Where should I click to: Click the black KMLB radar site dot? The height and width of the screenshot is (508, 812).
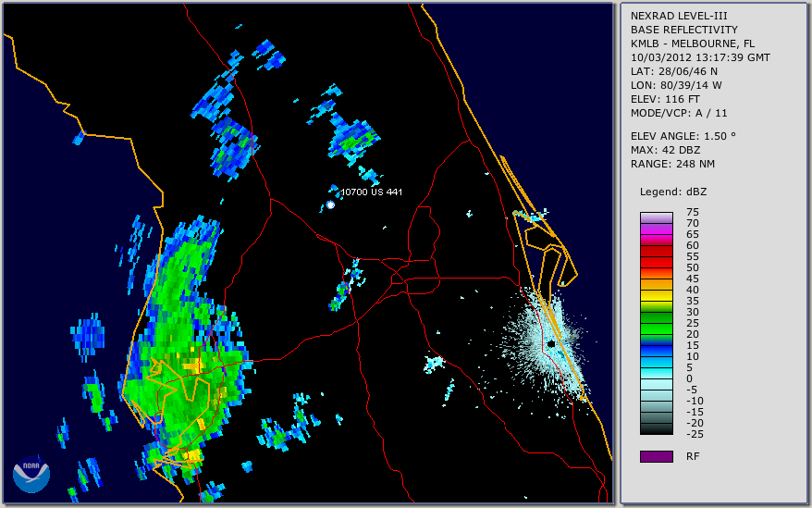coord(551,343)
